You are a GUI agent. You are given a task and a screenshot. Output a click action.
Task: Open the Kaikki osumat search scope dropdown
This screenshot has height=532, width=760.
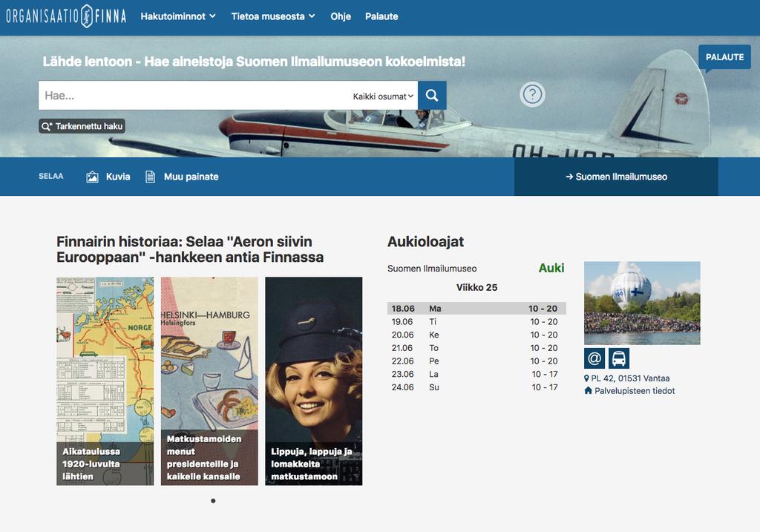click(x=383, y=96)
